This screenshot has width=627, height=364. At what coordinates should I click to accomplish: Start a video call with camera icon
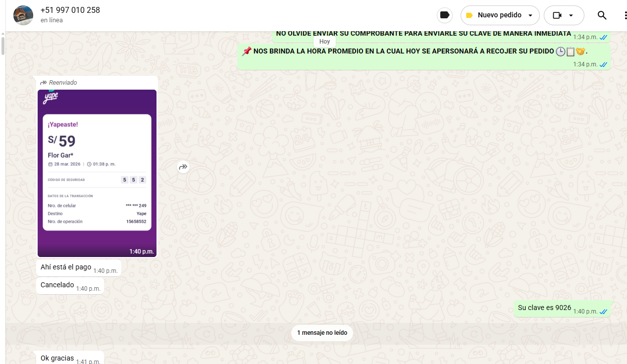557,15
